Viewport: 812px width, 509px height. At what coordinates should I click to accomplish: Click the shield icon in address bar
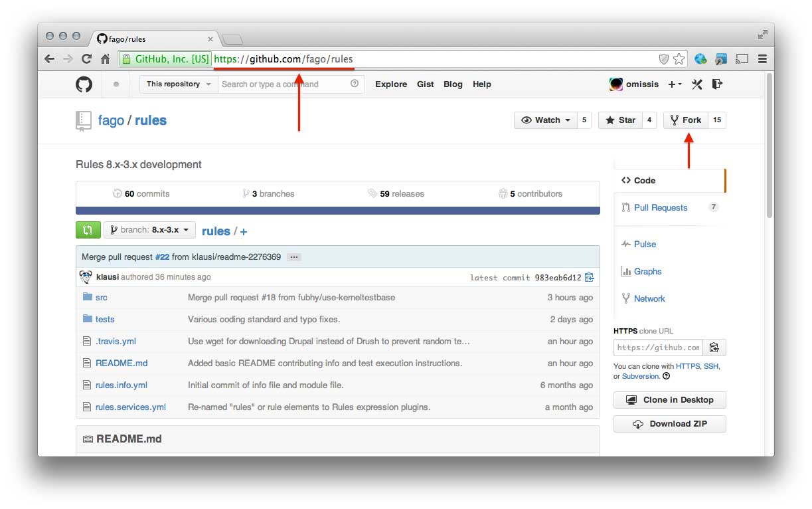tap(663, 59)
